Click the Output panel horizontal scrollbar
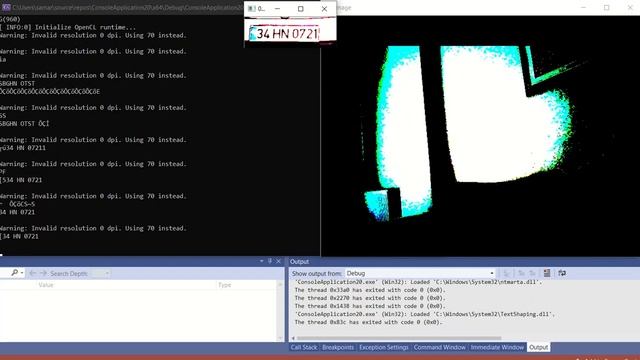640x360 pixels. point(399,338)
